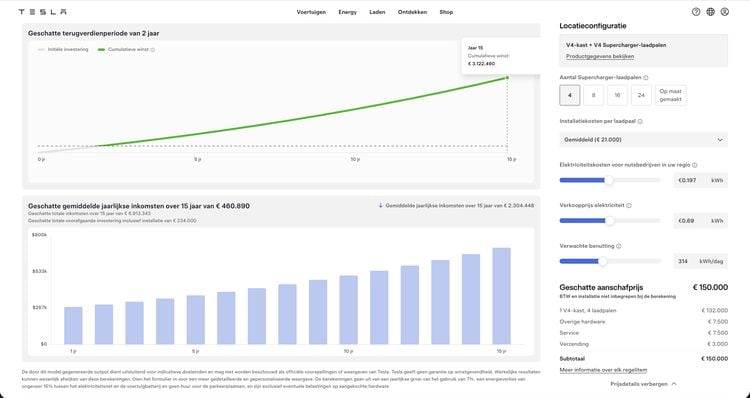Open the help question-mark icon
750x398 pixels.
(696, 12)
